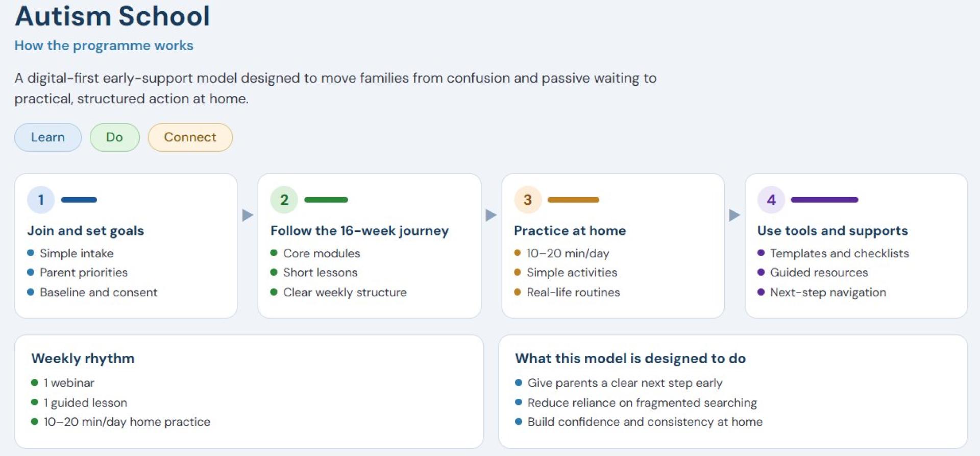Click the step 2 green number badge
Screen dimensions: 980x456
(284, 200)
